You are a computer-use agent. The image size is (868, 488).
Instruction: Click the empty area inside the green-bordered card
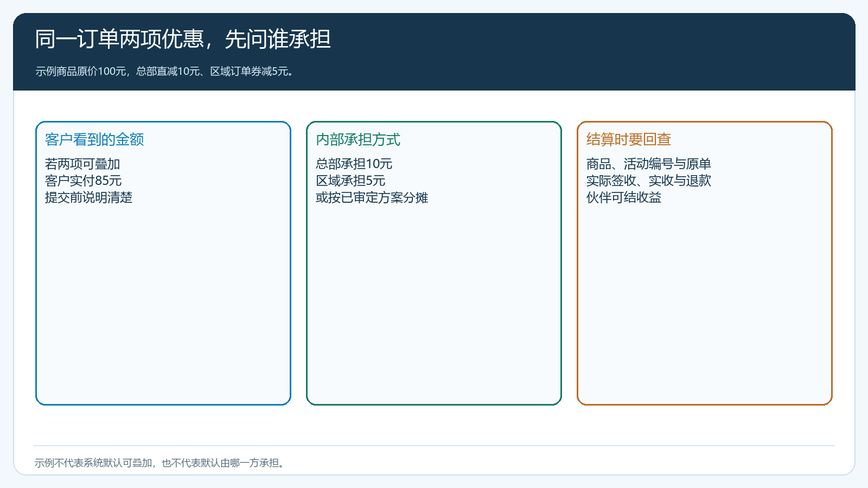(x=434, y=304)
